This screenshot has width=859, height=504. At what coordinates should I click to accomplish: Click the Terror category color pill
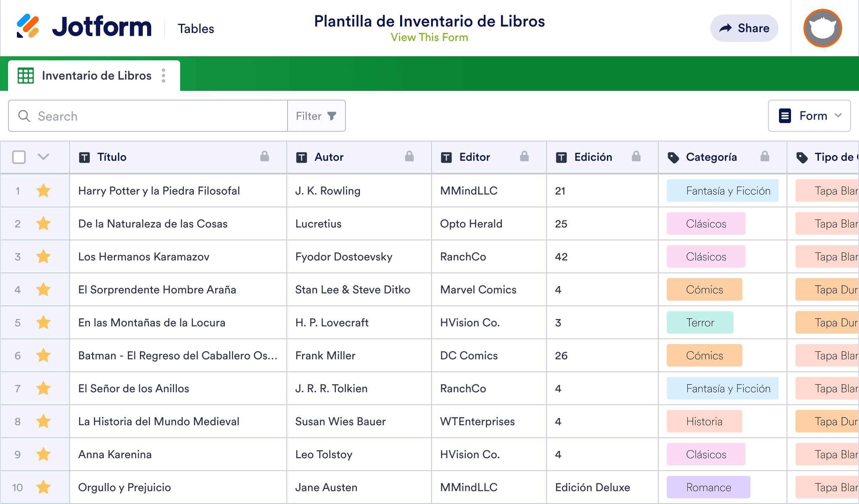click(x=700, y=322)
